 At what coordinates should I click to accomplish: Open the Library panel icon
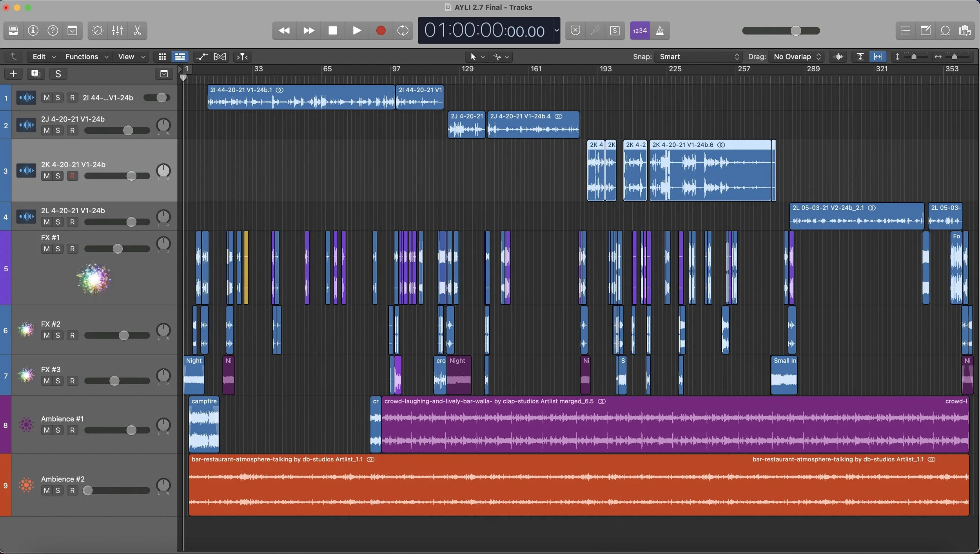point(13,31)
